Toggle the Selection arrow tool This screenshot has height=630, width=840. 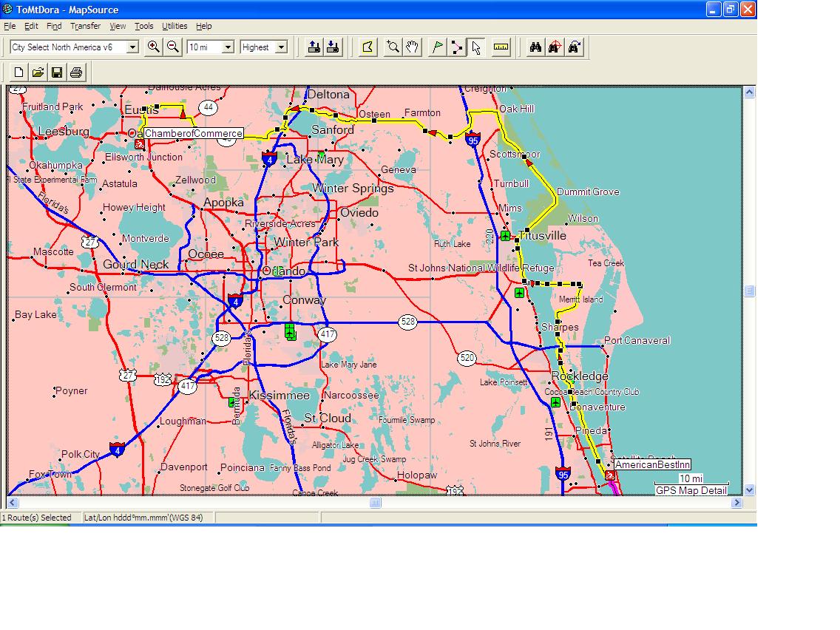coord(476,47)
